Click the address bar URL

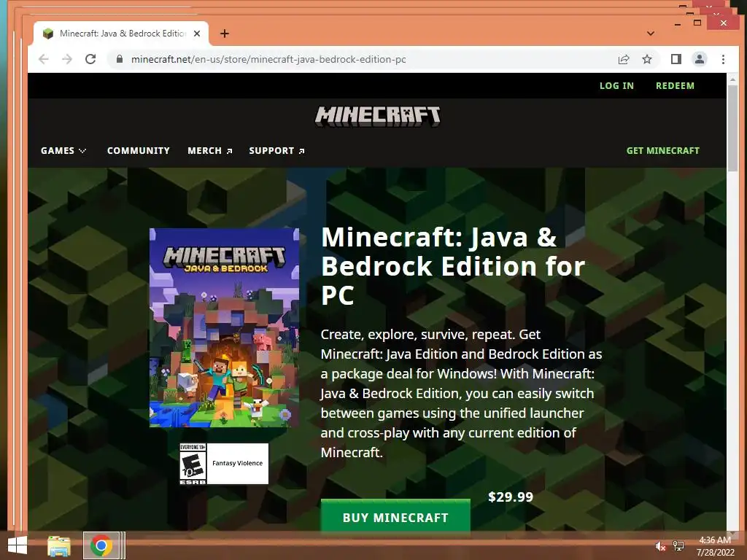point(268,59)
